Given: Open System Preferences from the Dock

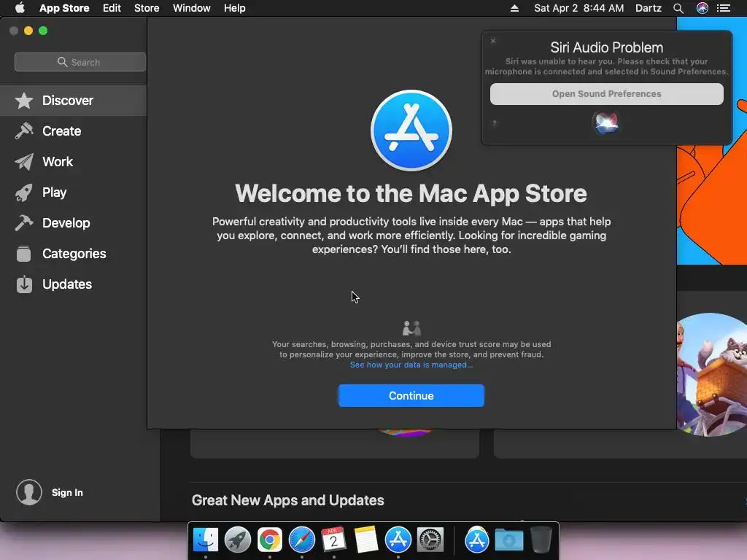Looking at the screenshot, I should (430, 540).
